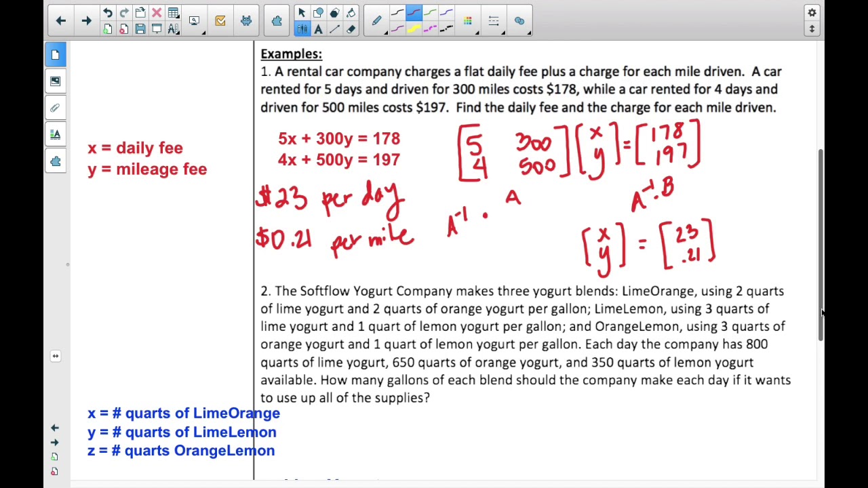The width and height of the screenshot is (868, 488).
Task: Pick the black dashed pen style
Action: (x=446, y=29)
